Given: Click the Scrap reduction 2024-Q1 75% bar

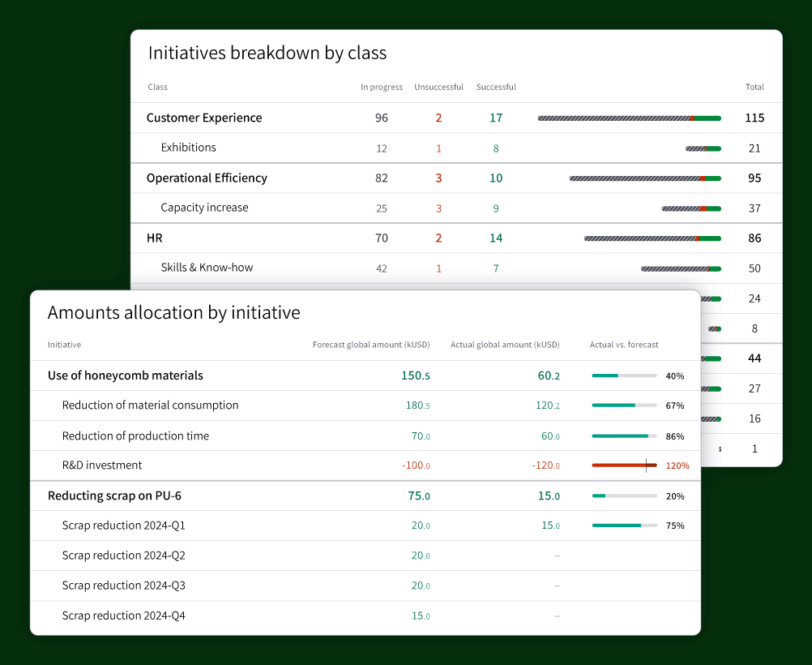Looking at the screenshot, I should coord(625,526).
